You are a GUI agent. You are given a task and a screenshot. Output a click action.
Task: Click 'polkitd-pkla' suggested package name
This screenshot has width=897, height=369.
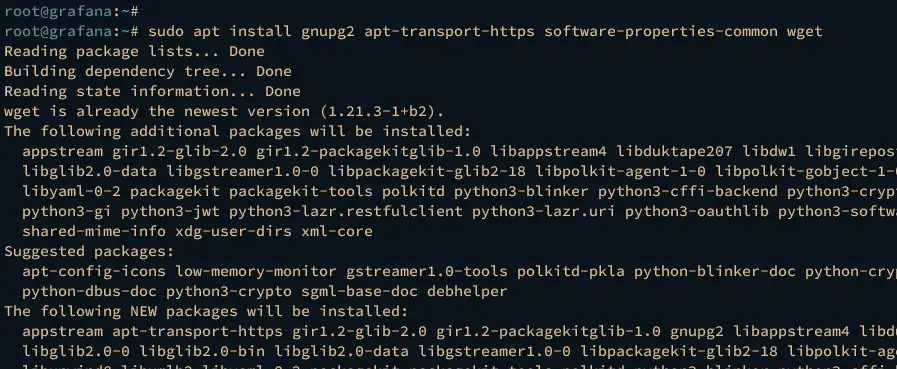click(571, 272)
